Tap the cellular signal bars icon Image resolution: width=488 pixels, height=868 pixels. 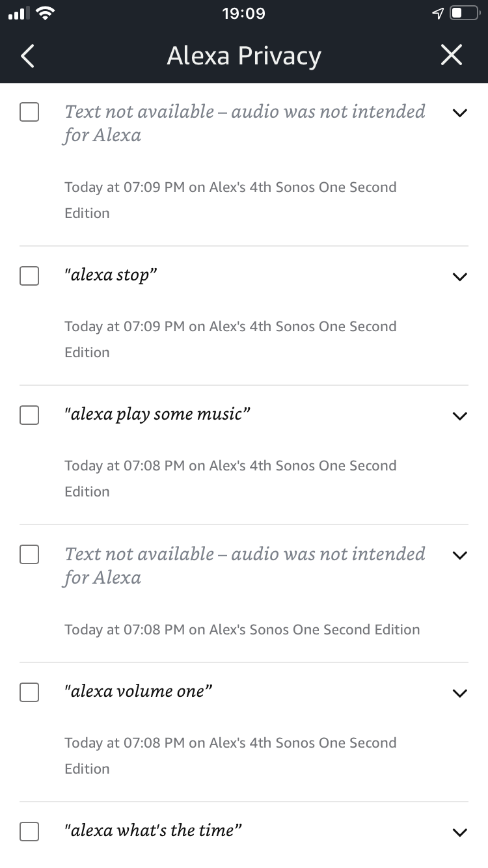[18, 14]
